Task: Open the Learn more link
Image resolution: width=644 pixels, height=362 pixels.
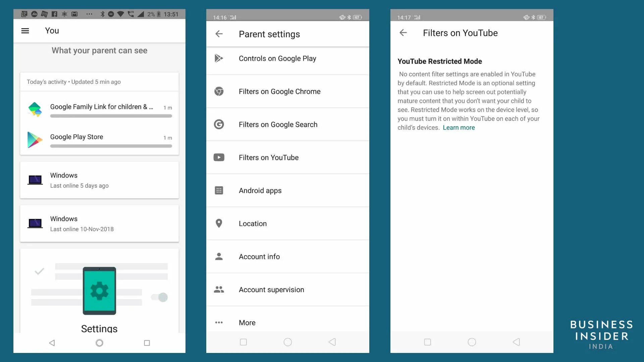Action: (x=459, y=127)
